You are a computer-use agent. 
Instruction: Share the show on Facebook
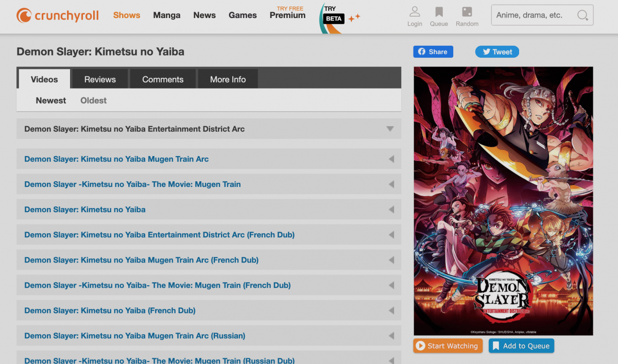coord(433,51)
